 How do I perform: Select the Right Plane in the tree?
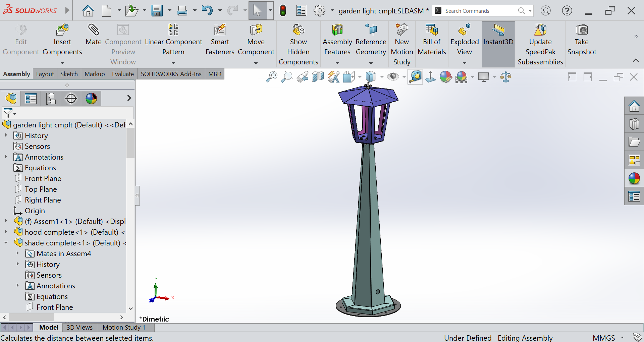point(43,200)
